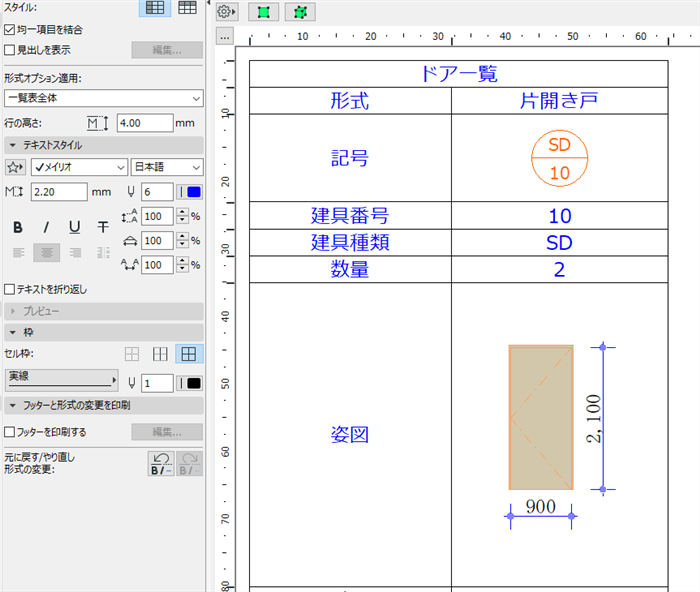The height and width of the screenshot is (592, 700).
Task: Align text to the left
Action: (x=18, y=253)
